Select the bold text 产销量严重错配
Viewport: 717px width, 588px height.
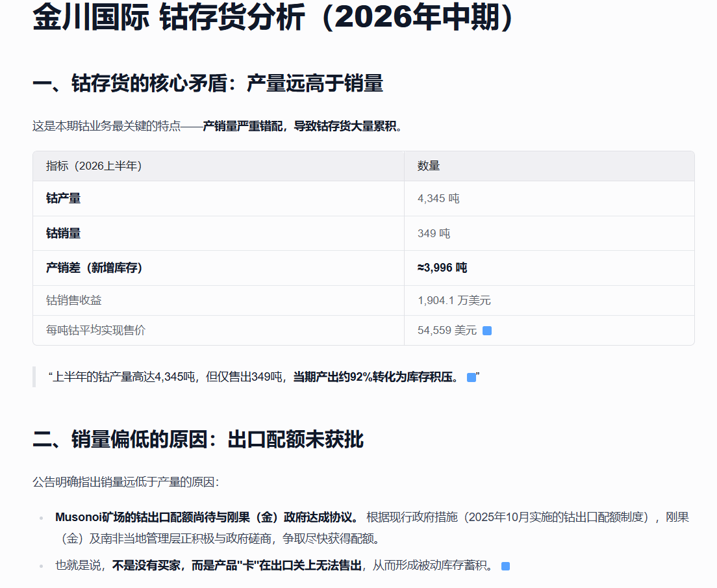[242, 126]
